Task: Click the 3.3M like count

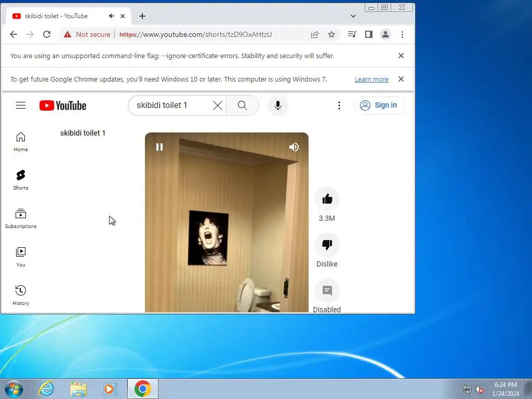Action: click(327, 218)
